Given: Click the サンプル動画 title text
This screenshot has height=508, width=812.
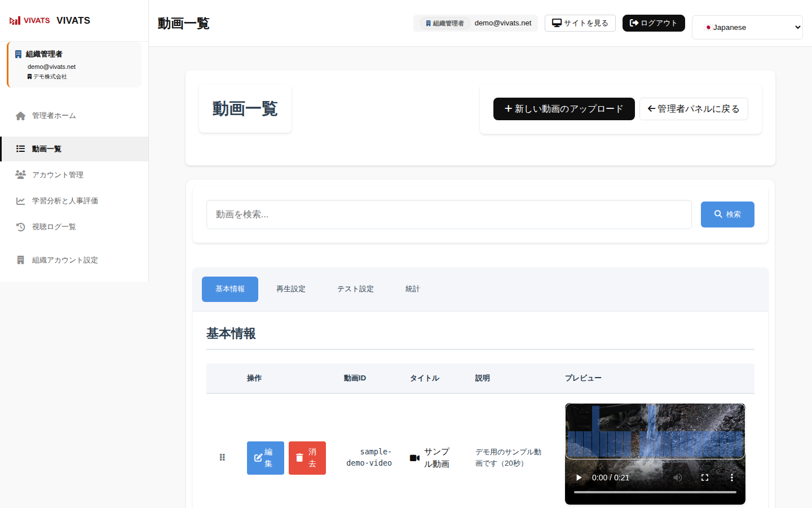Looking at the screenshot, I should pos(437,458).
